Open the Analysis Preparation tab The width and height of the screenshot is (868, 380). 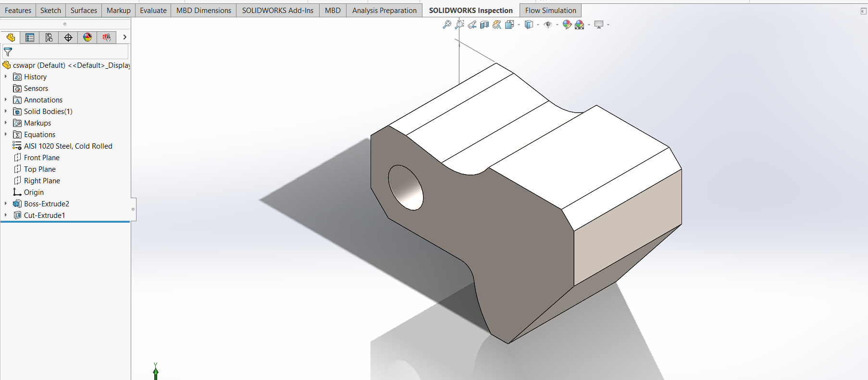(x=384, y=11)
